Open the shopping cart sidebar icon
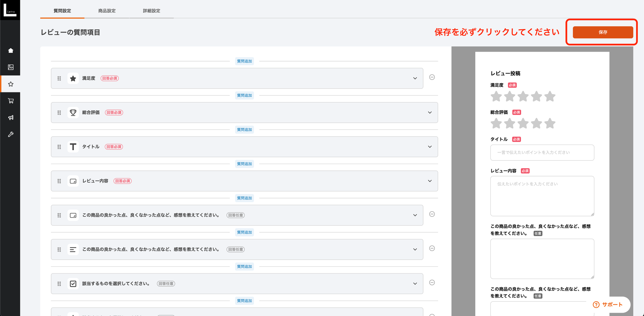Screen dimensions: 644x316 (11, 101)
